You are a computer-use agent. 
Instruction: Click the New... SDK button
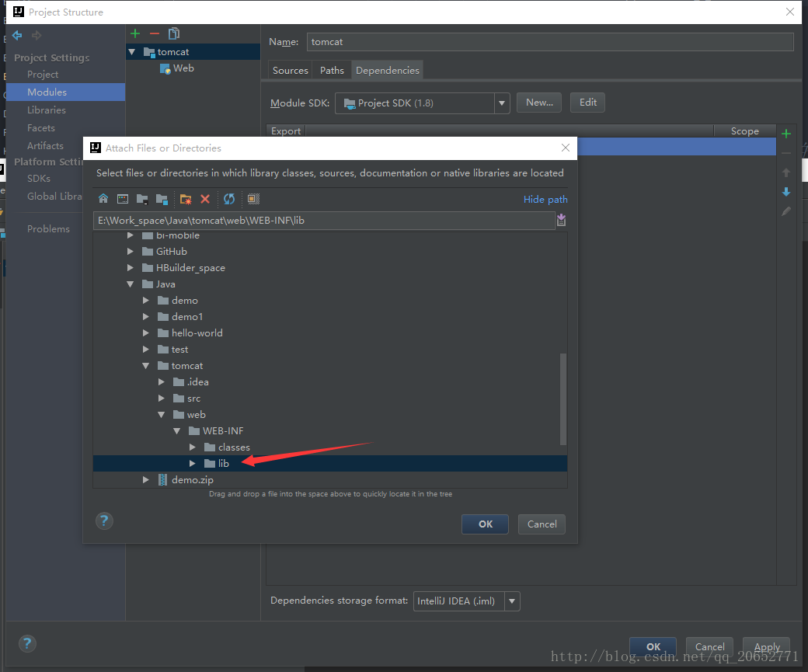click(539, 103)
